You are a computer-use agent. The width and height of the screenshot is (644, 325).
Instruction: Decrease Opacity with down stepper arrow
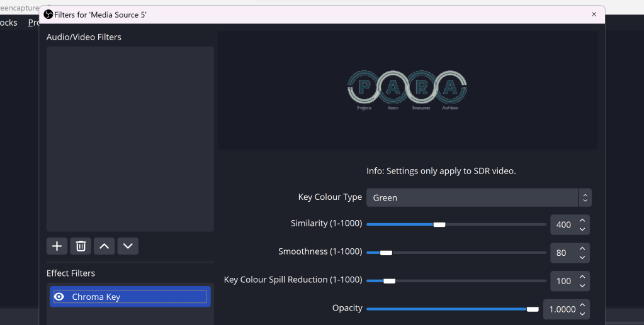582,314
